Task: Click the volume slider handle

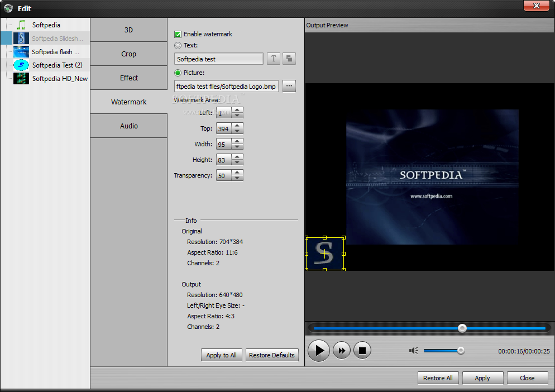Action: coord(461,351)
